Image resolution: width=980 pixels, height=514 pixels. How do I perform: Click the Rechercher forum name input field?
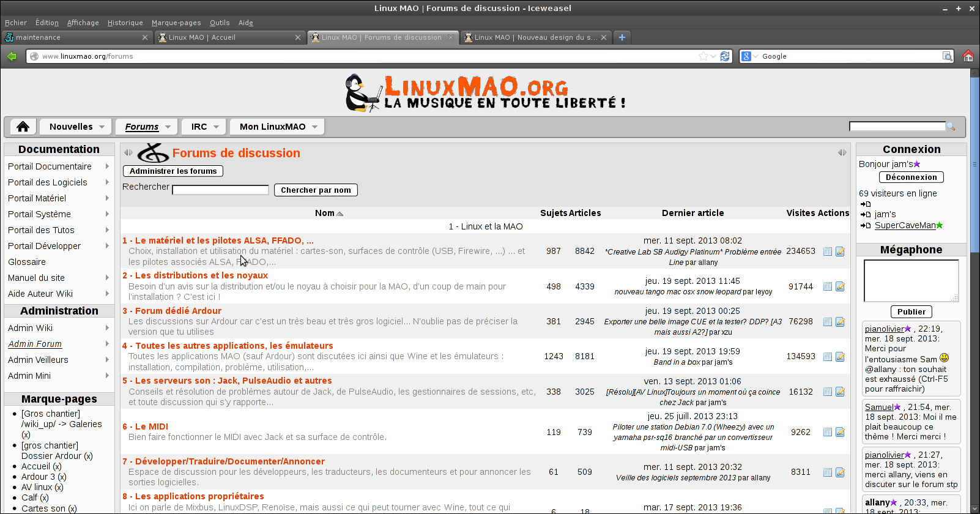click(x=221, y=190)
